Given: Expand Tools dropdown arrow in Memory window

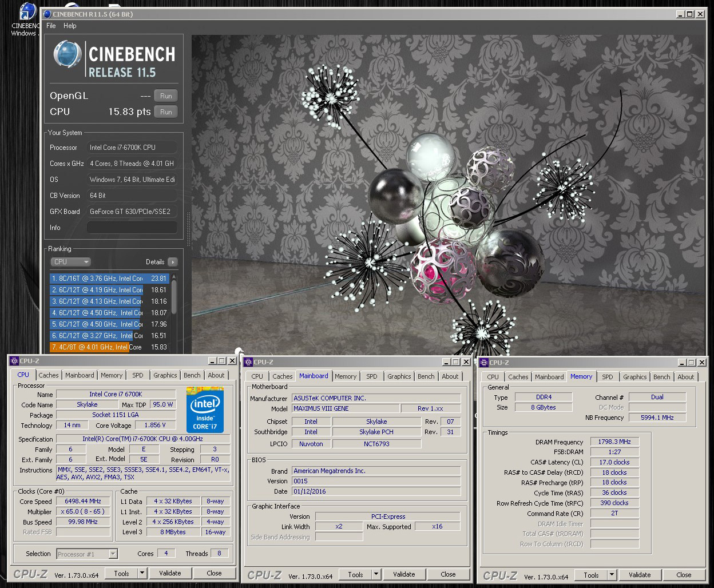Looking at the screenshot, I should tap(612, 575).
